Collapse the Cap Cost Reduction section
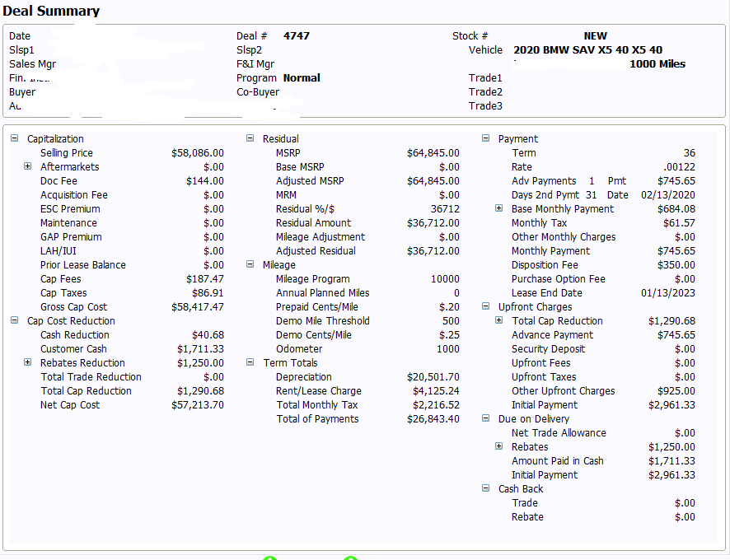Image resolution: width=730 pixels, height=560 pixels. click(x=15, y=320)
